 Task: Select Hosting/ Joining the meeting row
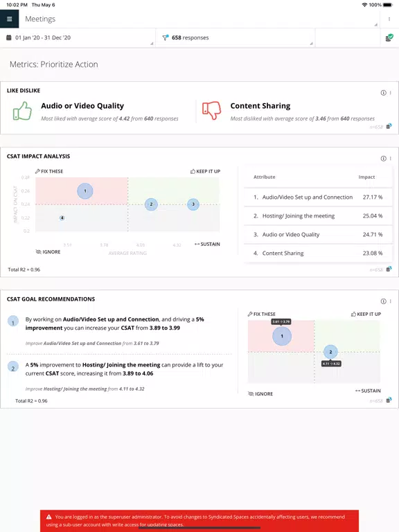pos(318,216)
